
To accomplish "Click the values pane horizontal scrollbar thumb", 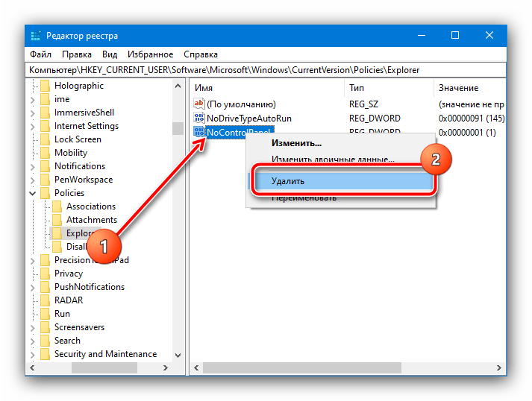I will point(302,367).
